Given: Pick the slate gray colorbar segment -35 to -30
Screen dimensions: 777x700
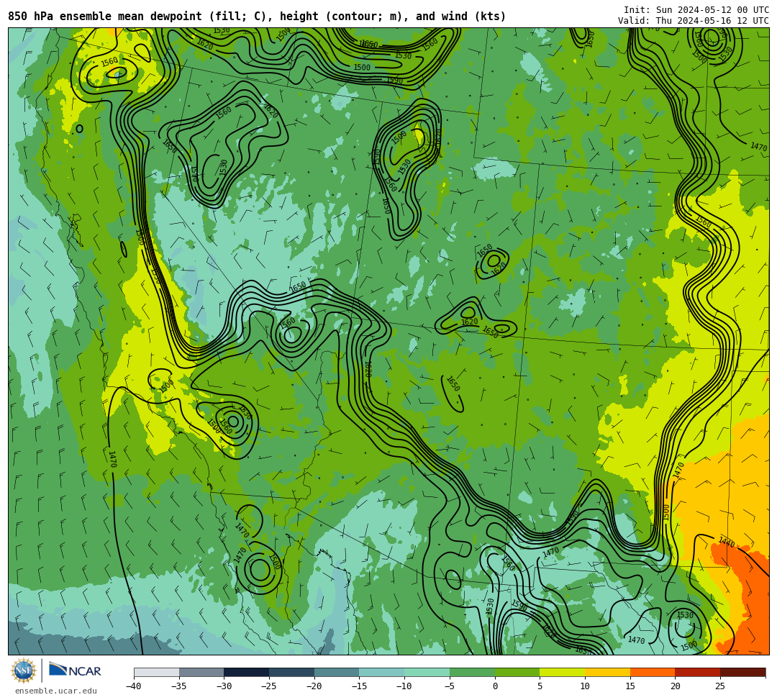Looking at the screenshot, I should [201, 672].
